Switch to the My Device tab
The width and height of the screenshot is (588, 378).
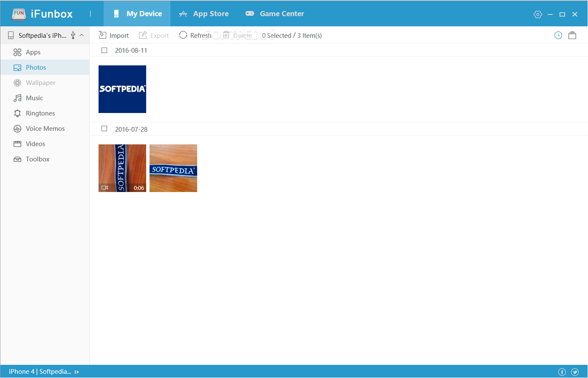137,14
